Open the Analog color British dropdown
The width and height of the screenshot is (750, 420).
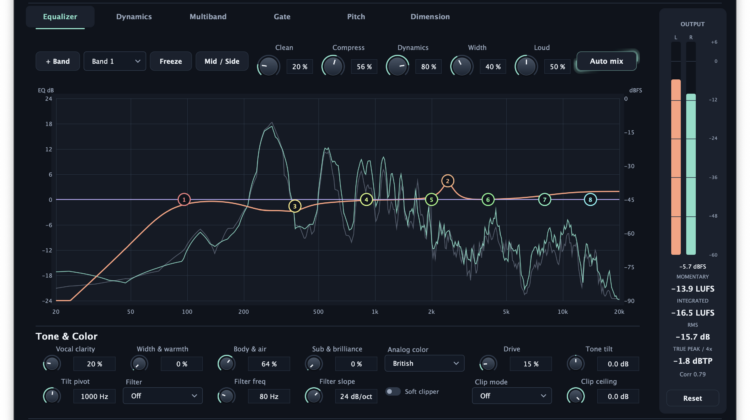[424, 364]
